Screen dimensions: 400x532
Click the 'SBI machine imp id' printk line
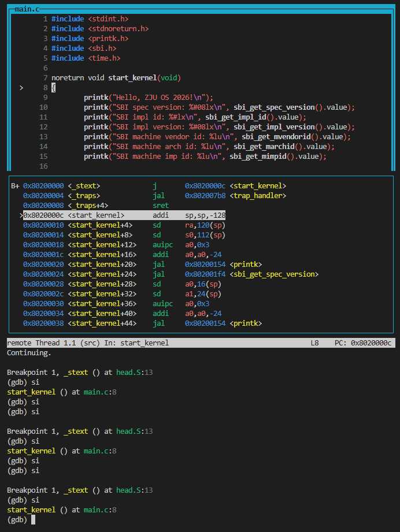[x=205, y=157]
